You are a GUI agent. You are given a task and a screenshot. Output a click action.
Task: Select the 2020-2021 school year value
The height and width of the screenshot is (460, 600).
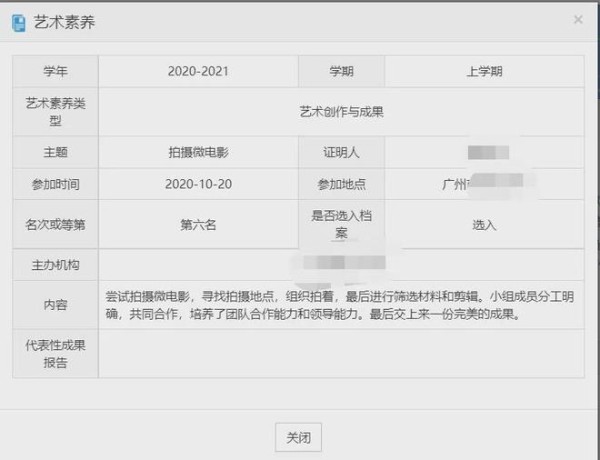point(198,72)
